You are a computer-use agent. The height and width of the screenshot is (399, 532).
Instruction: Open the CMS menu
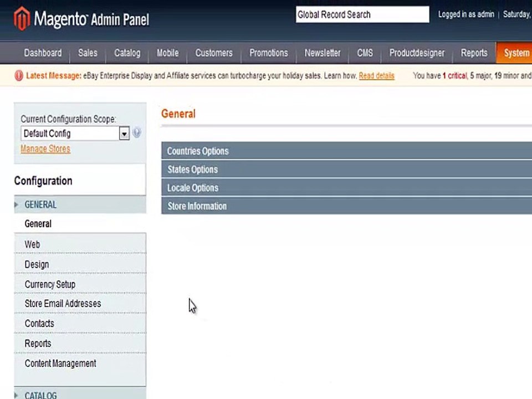[x=365, y=53]
